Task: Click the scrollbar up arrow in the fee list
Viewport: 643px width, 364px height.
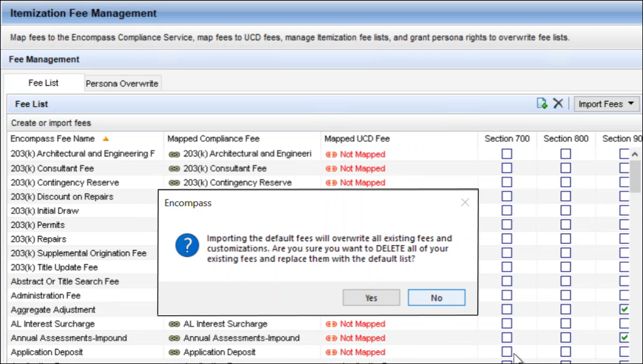Action: tap(634, 154)
